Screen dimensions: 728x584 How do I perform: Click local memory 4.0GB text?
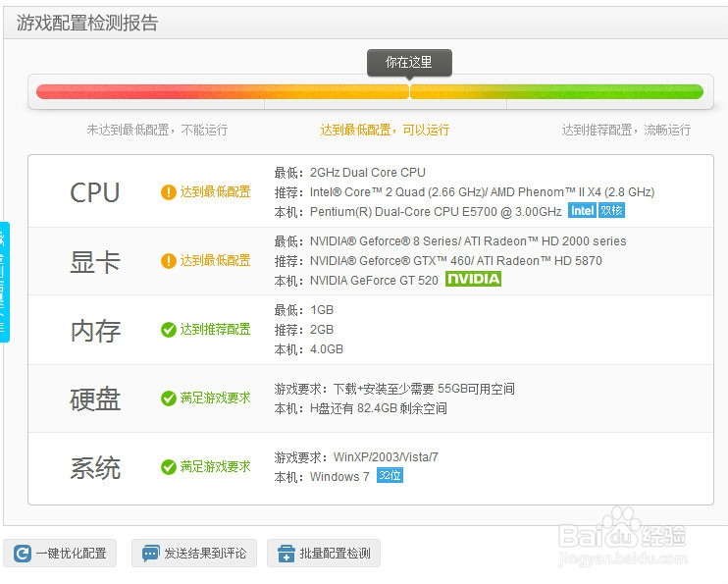327,349
